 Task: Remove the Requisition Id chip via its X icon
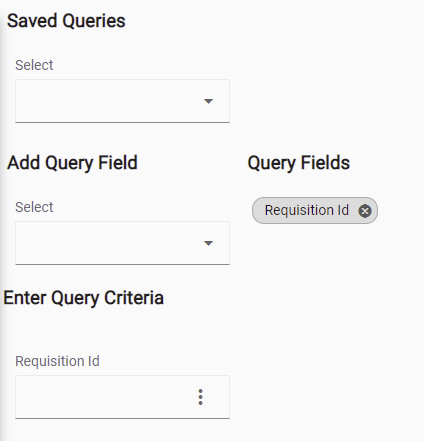[x=365, y=211]
